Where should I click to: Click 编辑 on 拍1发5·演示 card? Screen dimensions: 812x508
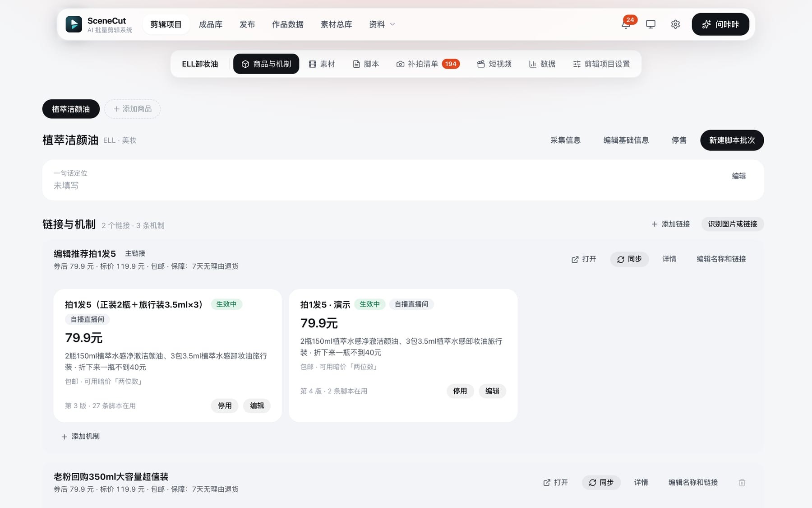[x=493, y=391]
